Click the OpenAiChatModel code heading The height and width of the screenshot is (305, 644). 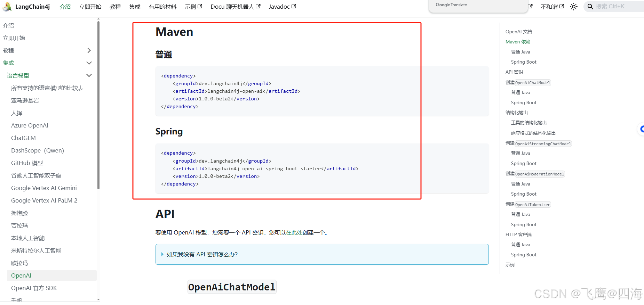click(232, 287)
